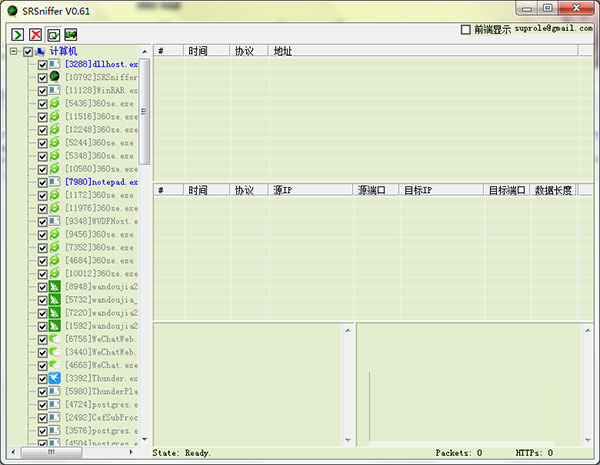Click the left bottom pane scroll-down arrow
Image resolution: width=600 pixels, height=465 pixels.
pos(348,440)
